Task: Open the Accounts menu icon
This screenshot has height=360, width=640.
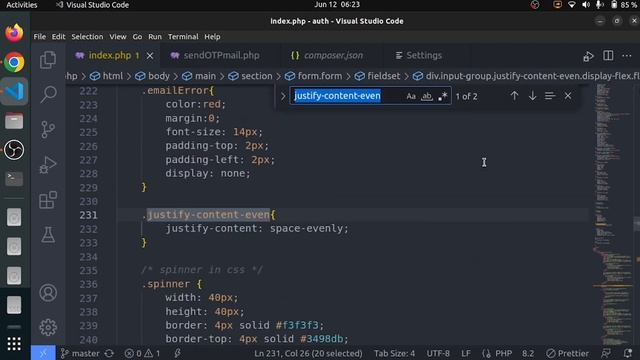Action: pos(48,293)
